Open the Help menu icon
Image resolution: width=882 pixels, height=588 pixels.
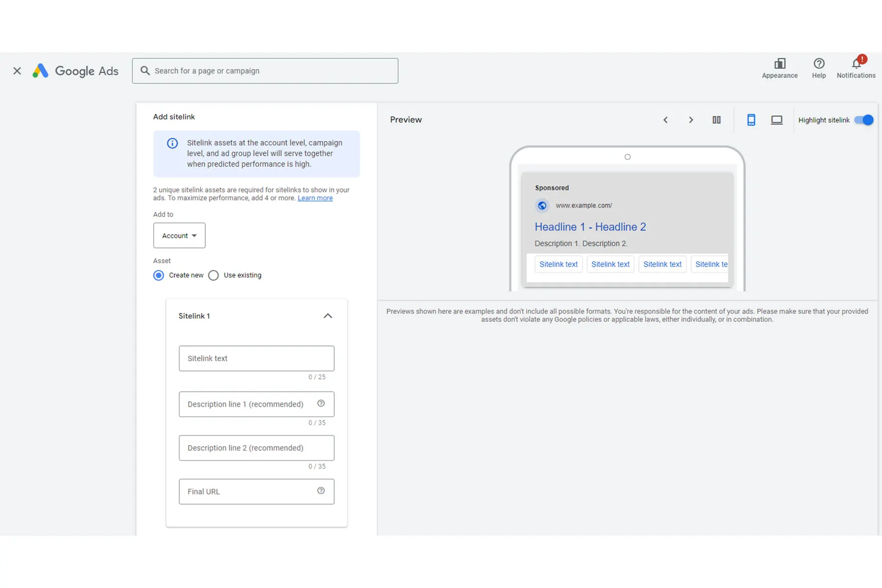[818, 64]
